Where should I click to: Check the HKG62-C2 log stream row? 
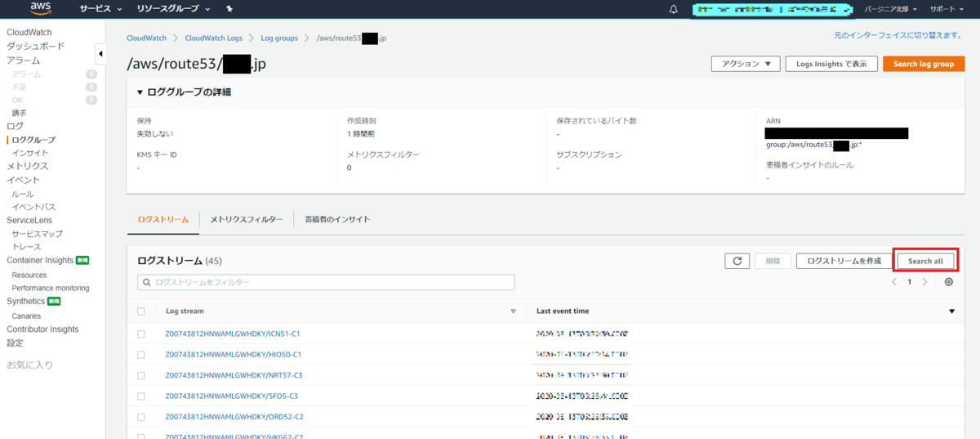click(x=141, y=436)
